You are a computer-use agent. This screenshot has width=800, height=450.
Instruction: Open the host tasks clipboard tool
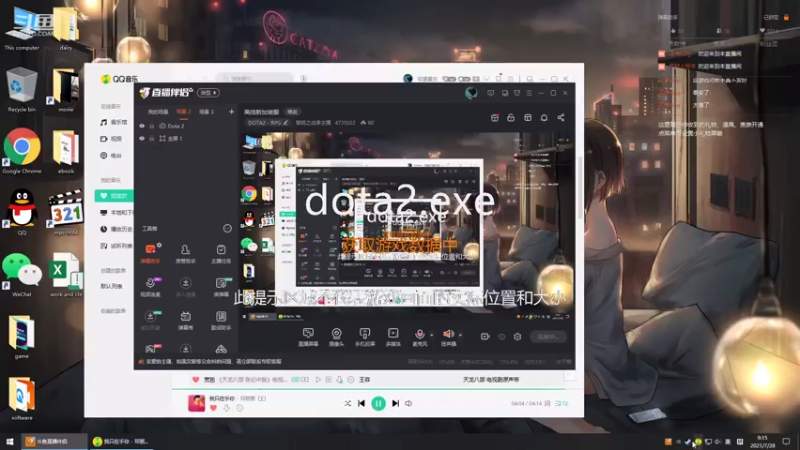coord(221,253)
